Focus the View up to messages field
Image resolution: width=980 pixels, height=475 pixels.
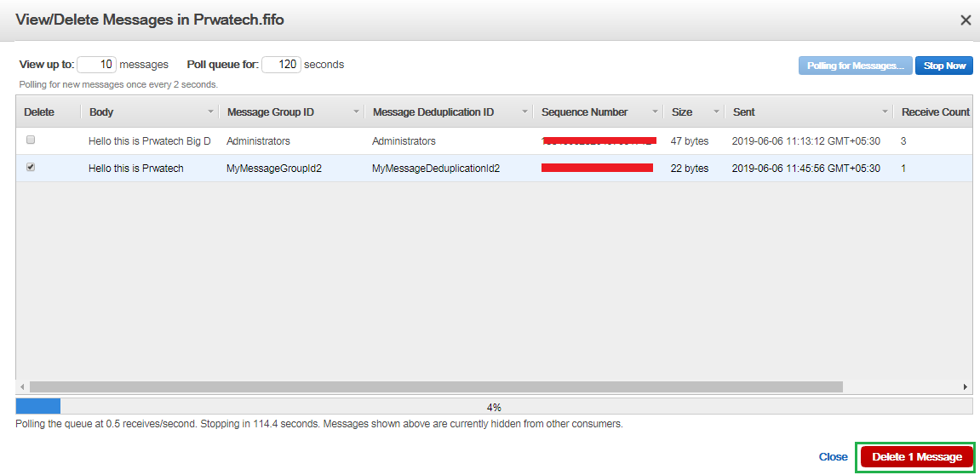(x=97, y=65)
